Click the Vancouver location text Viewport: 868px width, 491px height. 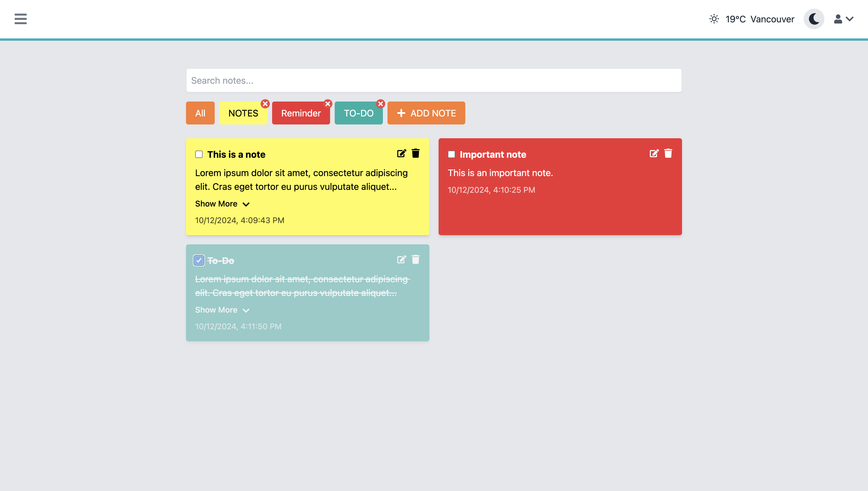tap(772, 19)
